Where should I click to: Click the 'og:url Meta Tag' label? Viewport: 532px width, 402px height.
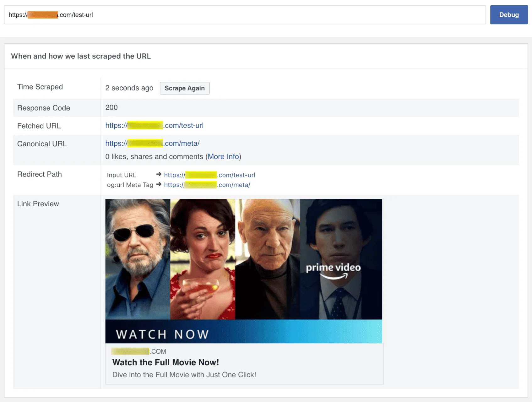coord(130,185)
